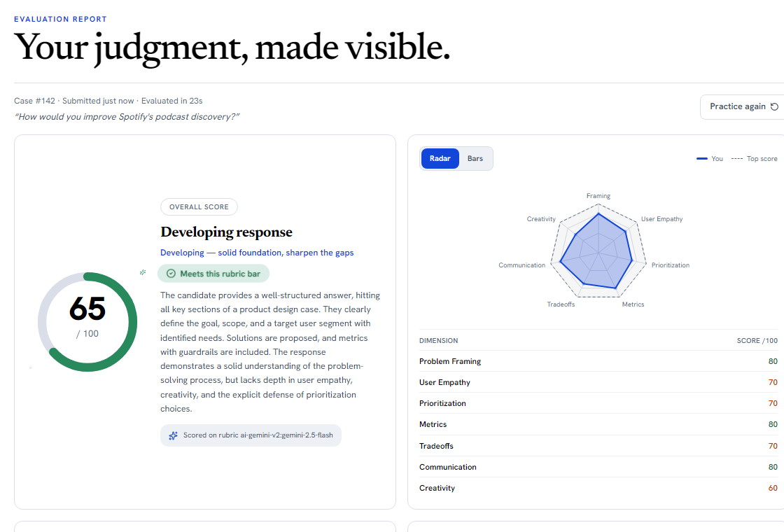Open the Developing solid foundation link text
This screenshot has width=784, height=532.
pos(257,253)
